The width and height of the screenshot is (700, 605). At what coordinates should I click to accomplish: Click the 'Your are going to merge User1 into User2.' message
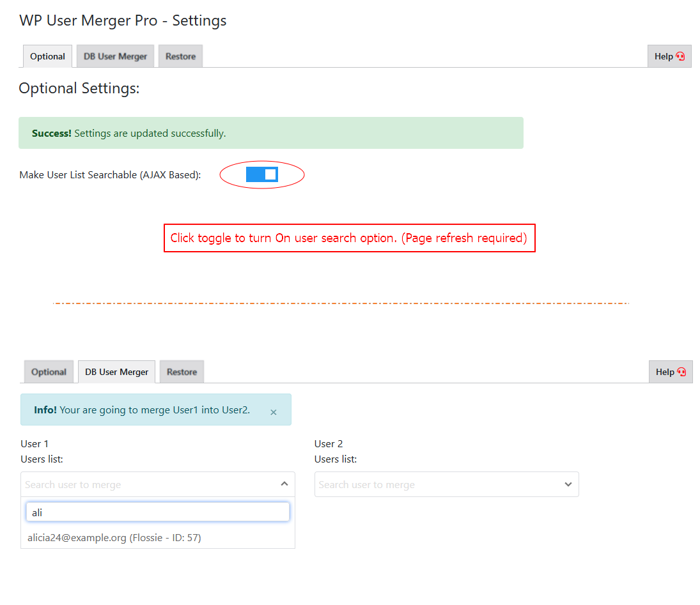(x=155, y=410)
